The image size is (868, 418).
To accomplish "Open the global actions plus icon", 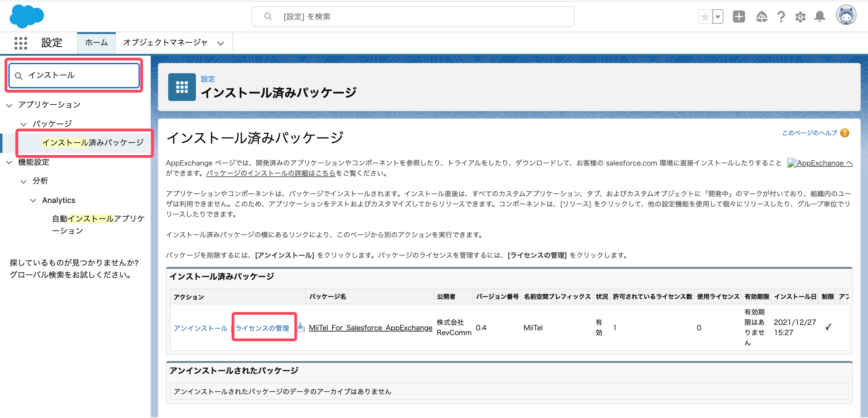I will [x=739, y=17].
